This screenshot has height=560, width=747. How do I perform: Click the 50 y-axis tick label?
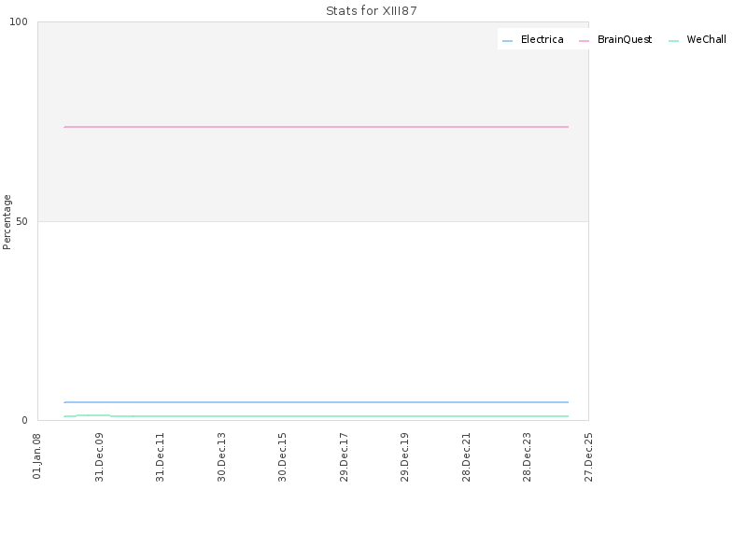tap(21, 221)
